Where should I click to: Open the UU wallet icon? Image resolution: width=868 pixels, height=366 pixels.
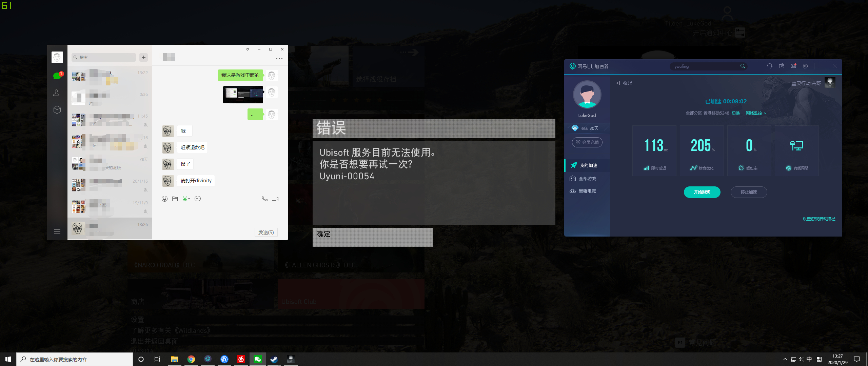coord(782,66)
